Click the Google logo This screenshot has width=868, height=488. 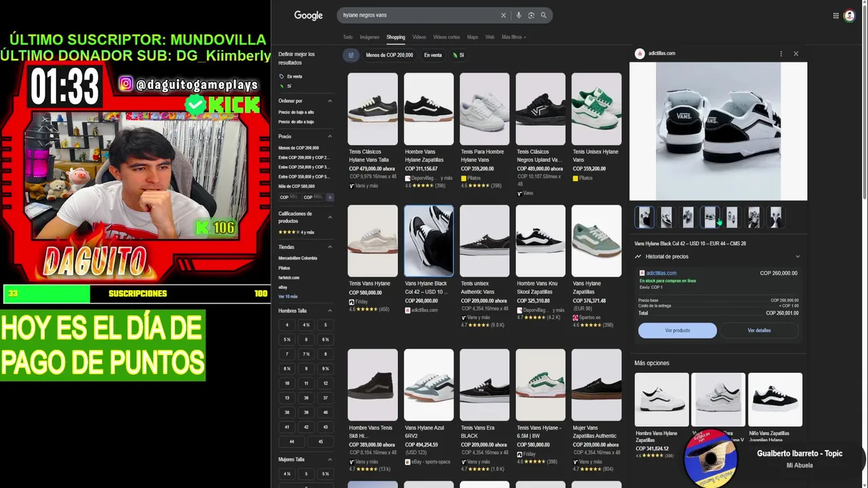[x=308, y=15]
